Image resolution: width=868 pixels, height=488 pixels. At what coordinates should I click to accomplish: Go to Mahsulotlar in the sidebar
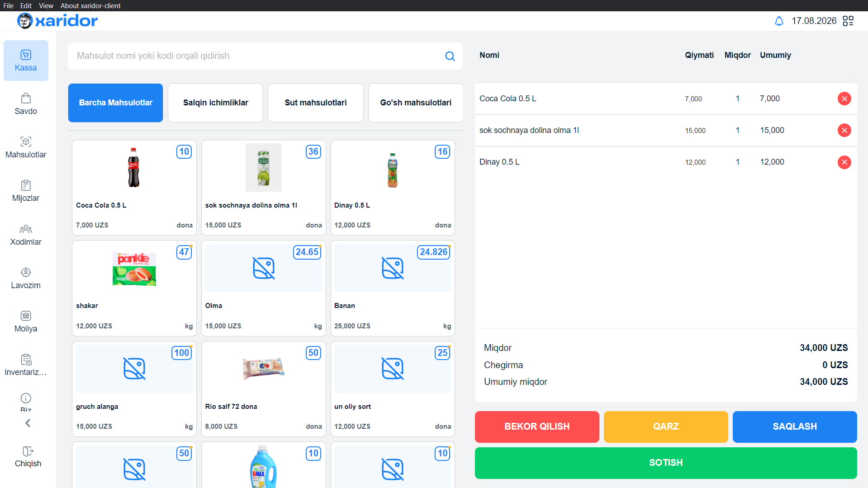click(x=26, y=148)
